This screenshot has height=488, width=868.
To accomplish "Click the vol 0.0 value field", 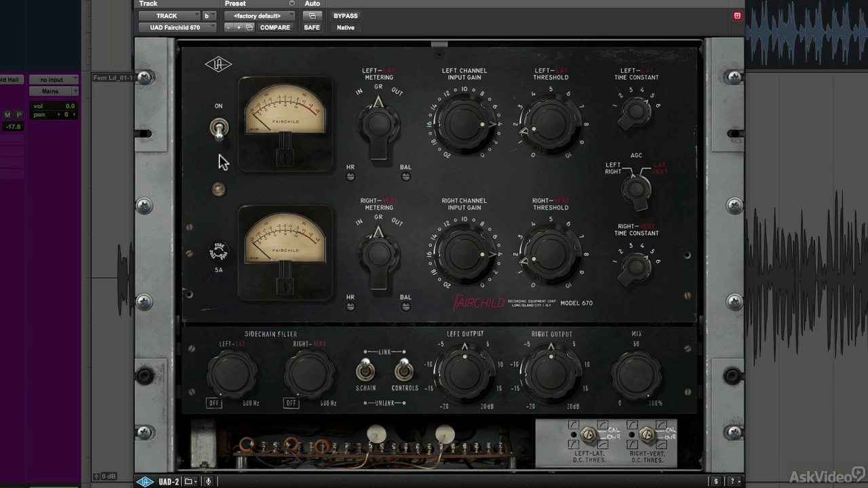I will (54, 106).
